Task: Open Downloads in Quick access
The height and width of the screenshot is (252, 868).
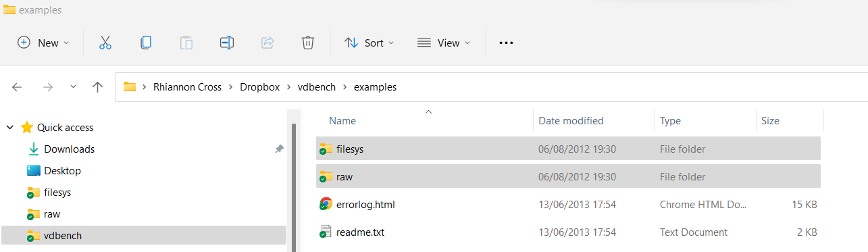Action: [69, 149]
